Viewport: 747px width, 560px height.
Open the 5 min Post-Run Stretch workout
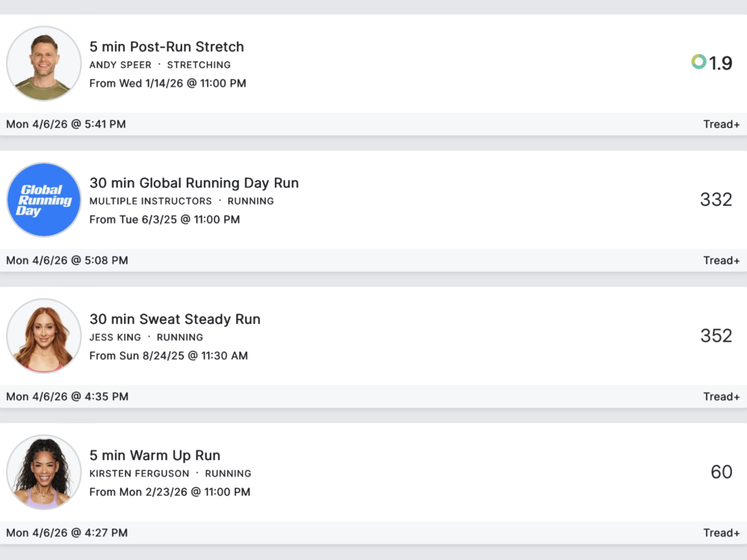167,46
